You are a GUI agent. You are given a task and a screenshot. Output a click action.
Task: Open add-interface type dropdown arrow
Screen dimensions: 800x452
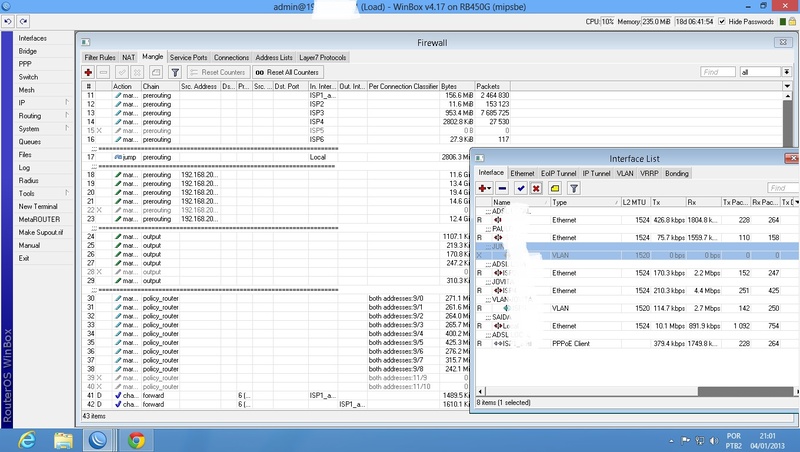(489, 189)
